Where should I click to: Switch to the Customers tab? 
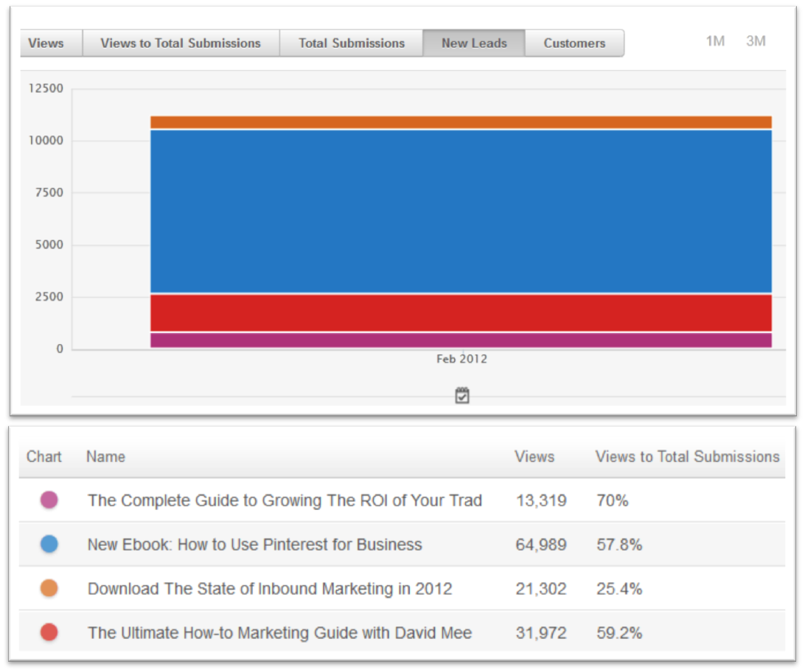click(x=574, y=43)
